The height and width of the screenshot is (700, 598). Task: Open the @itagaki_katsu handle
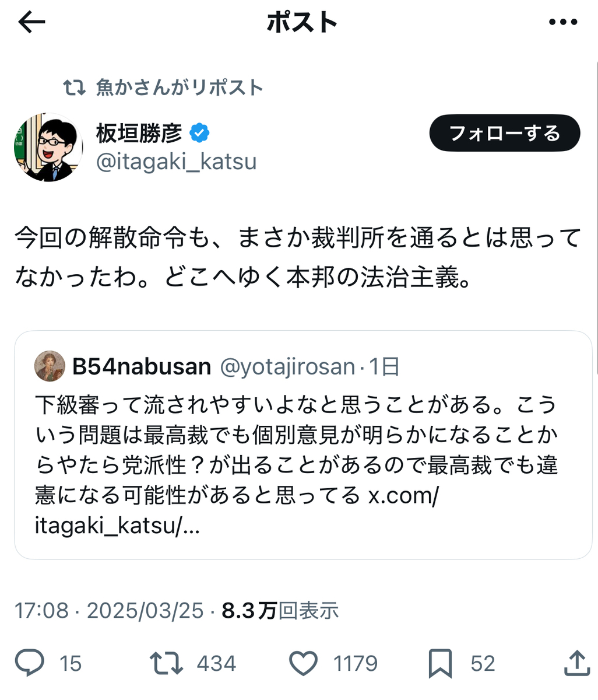point(176,162)
